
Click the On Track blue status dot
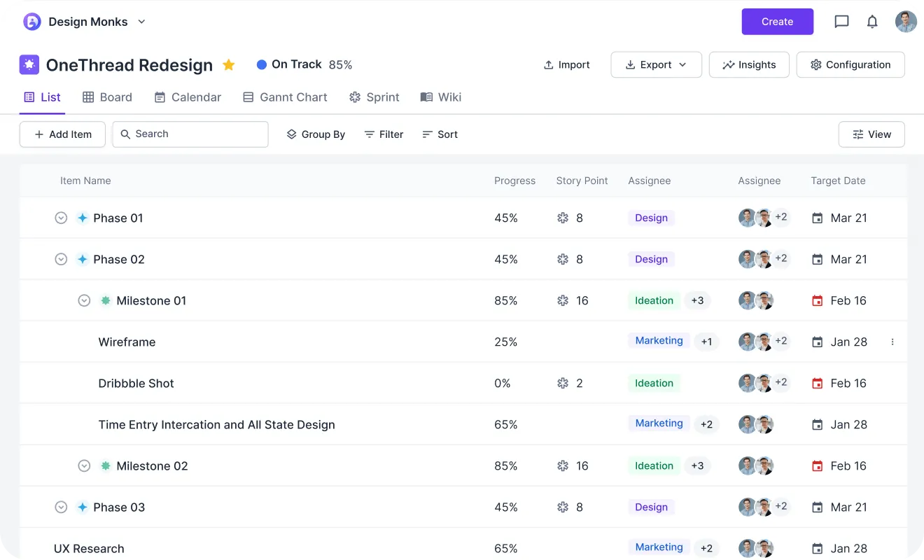[x=262, y=64]
